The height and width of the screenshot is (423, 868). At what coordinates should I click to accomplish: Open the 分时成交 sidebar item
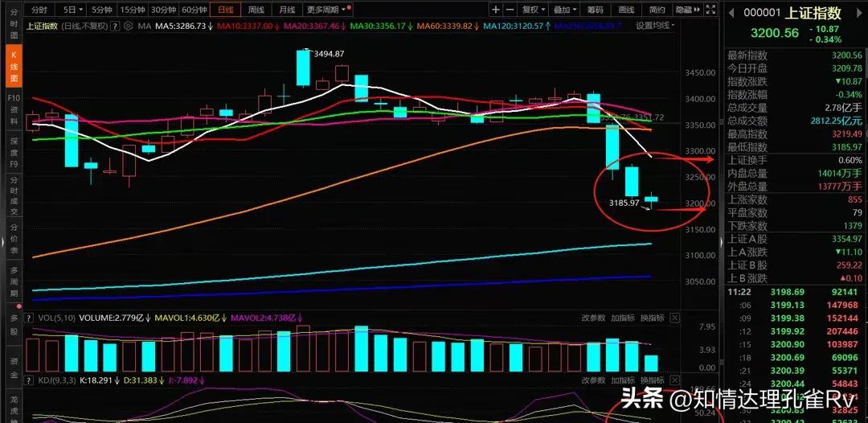pos(14,194)
